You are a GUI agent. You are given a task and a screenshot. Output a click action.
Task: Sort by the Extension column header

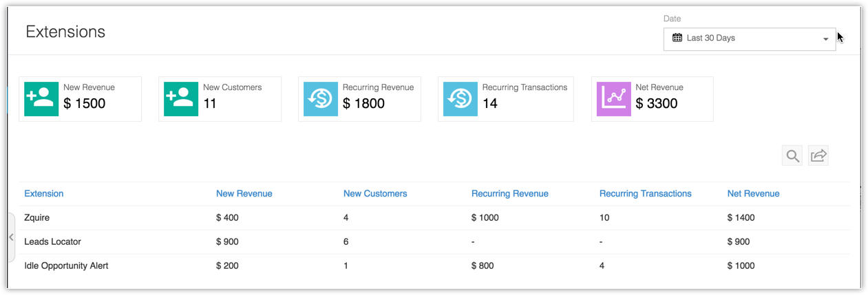pyautogui.click(x=44, y=194)
